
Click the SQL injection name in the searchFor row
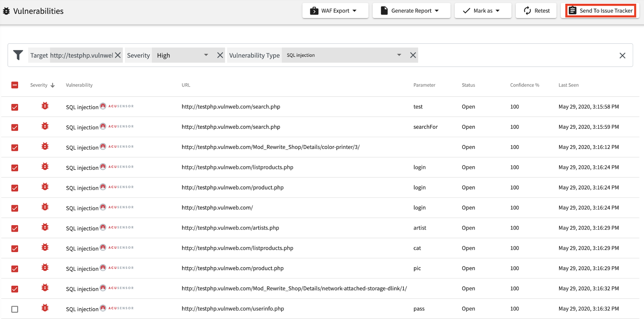point(82,127)
